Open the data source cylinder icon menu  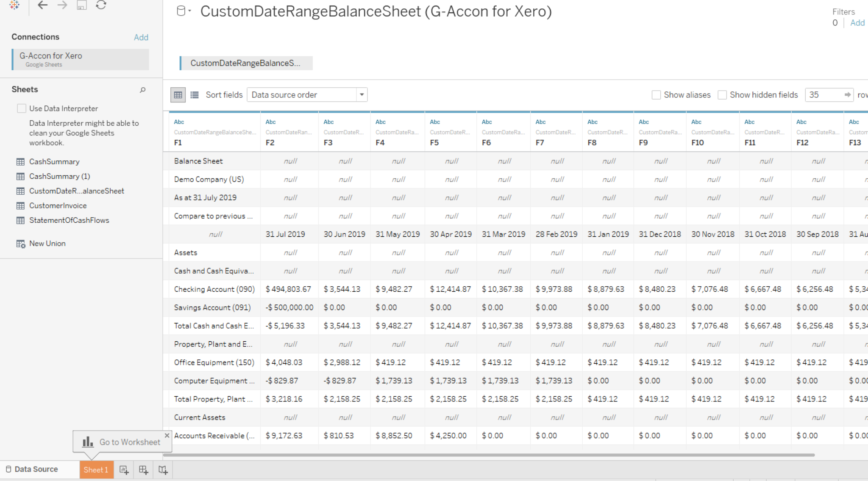tap(183, 11)
